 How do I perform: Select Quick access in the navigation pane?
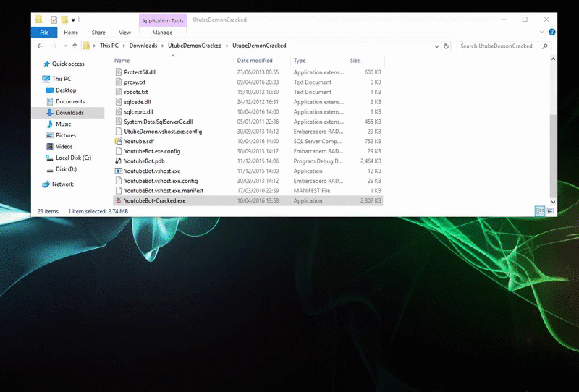click(68, 64)
